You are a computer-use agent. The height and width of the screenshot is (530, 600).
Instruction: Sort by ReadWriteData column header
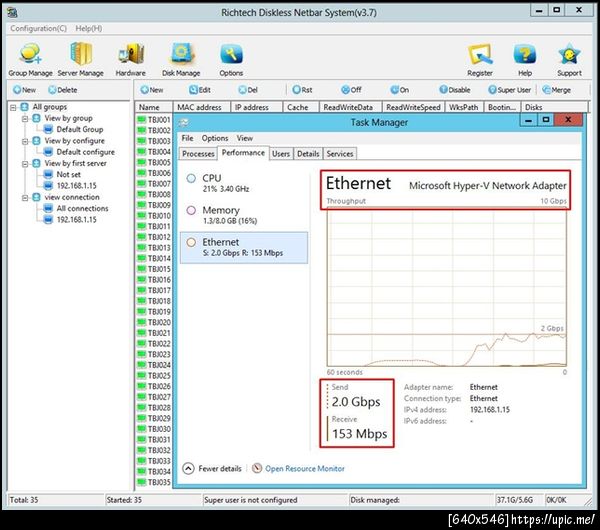[351, 108]
